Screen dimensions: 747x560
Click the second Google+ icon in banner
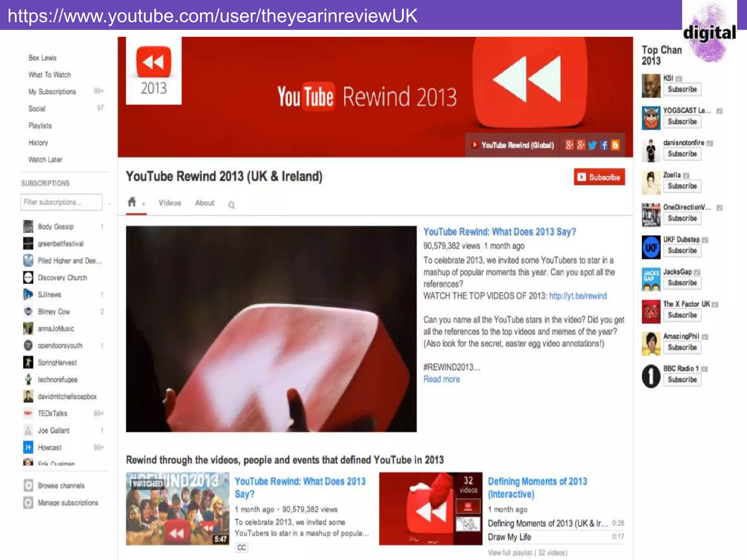[x=581, y=145]
